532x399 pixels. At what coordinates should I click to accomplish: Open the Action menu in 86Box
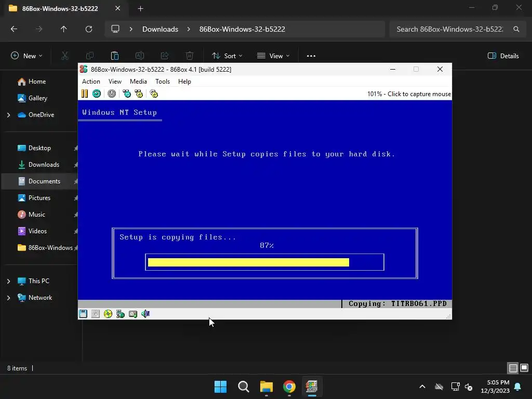coord(91,82)
